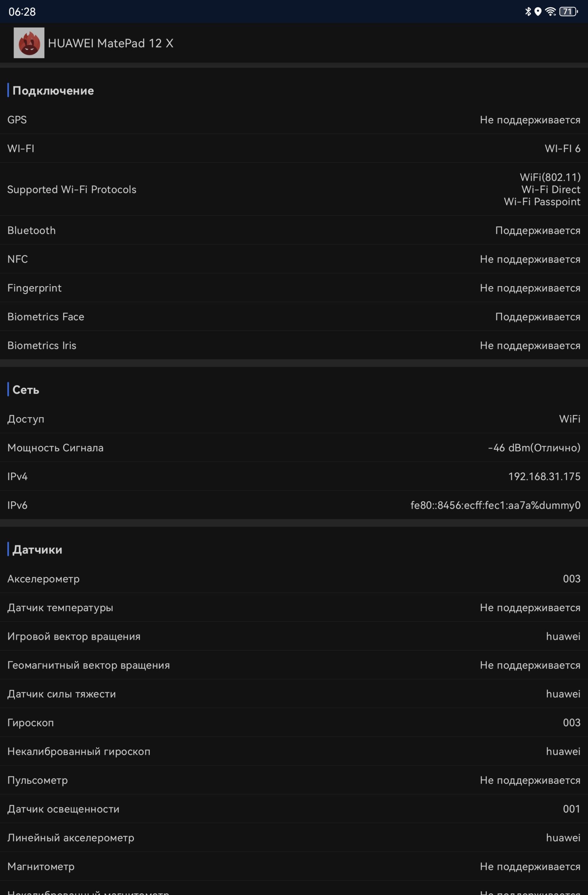
Task: Tap the IPv6 address value
Action: point(495,505)
